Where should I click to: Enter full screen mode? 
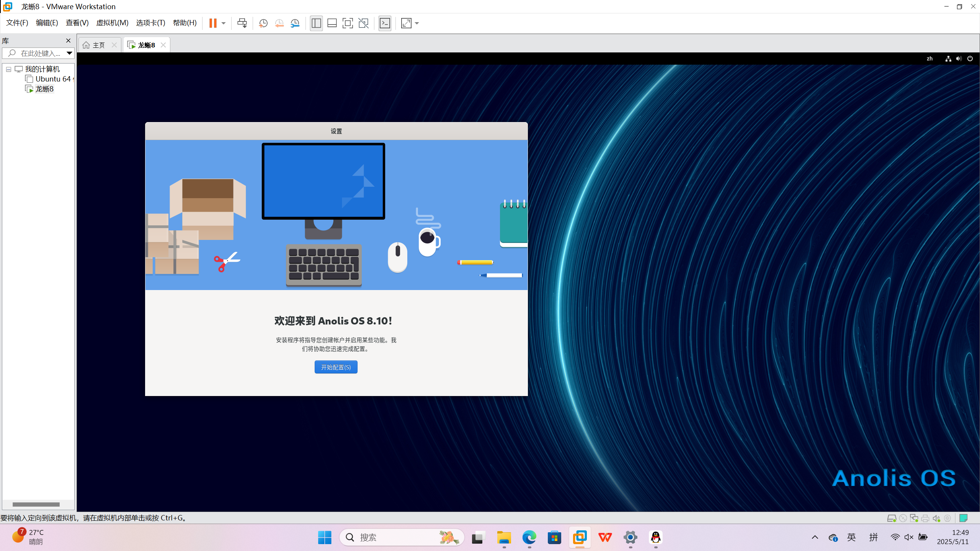click(348, 23)
